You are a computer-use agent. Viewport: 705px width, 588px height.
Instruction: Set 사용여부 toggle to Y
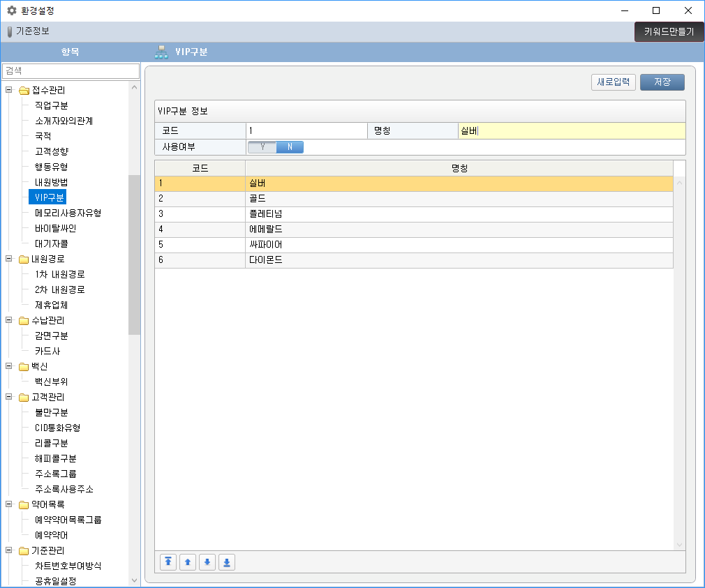[262, 147]
